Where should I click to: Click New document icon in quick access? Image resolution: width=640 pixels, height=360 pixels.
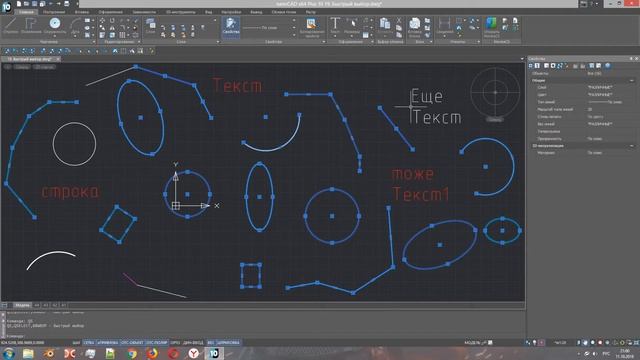(19, 4)
